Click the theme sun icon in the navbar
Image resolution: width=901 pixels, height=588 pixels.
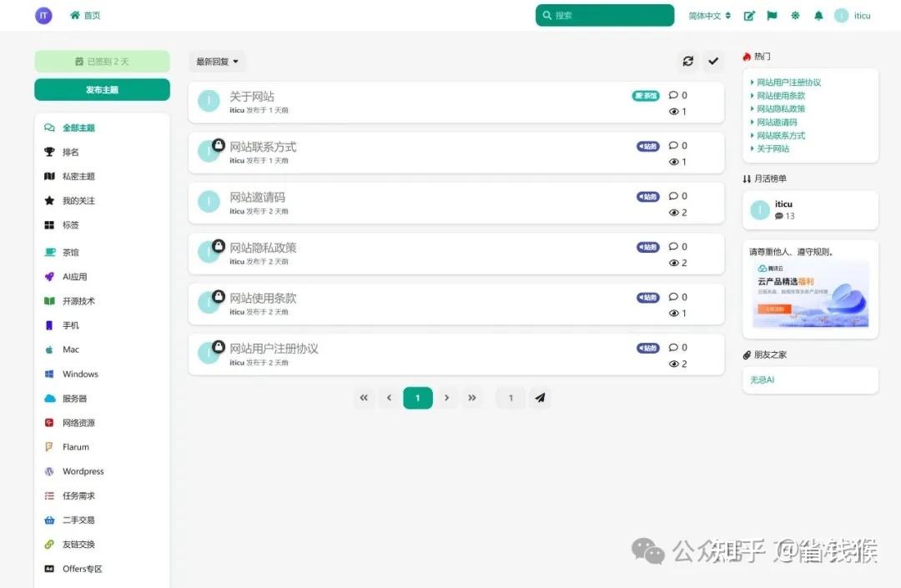(x=795, y=15)
